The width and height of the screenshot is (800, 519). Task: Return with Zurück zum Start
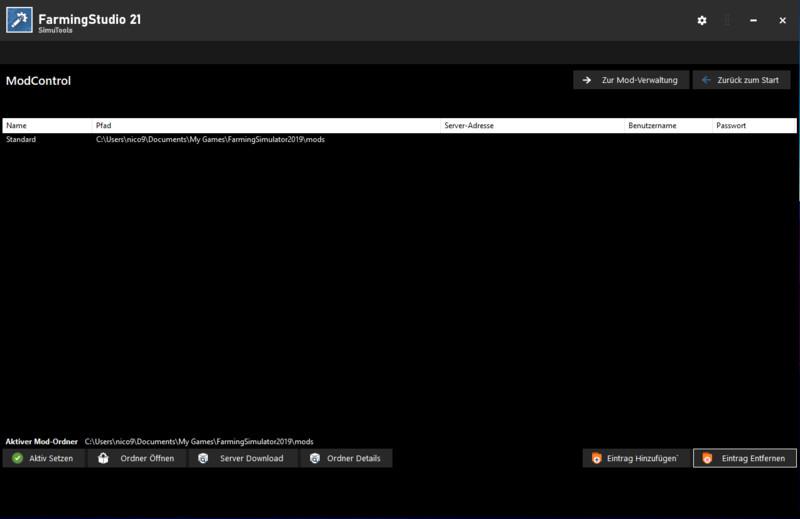pyautogui.click(x=741, y=80)
